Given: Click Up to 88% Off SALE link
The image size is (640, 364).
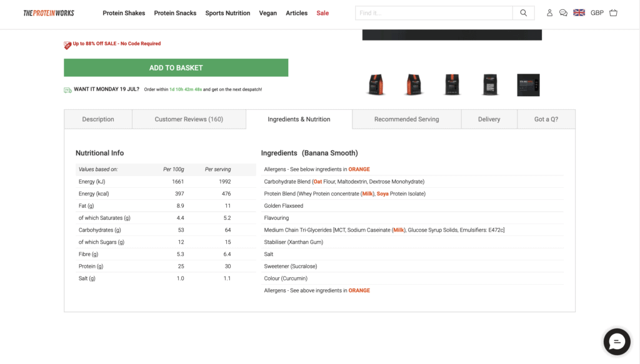Looking at the screenshot, I should (117, 44).
